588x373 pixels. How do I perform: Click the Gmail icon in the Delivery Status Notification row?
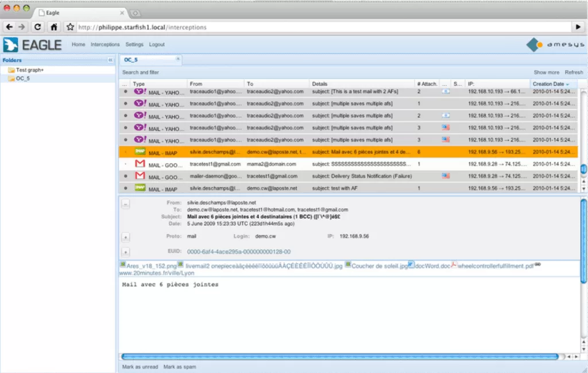[140, 176]
